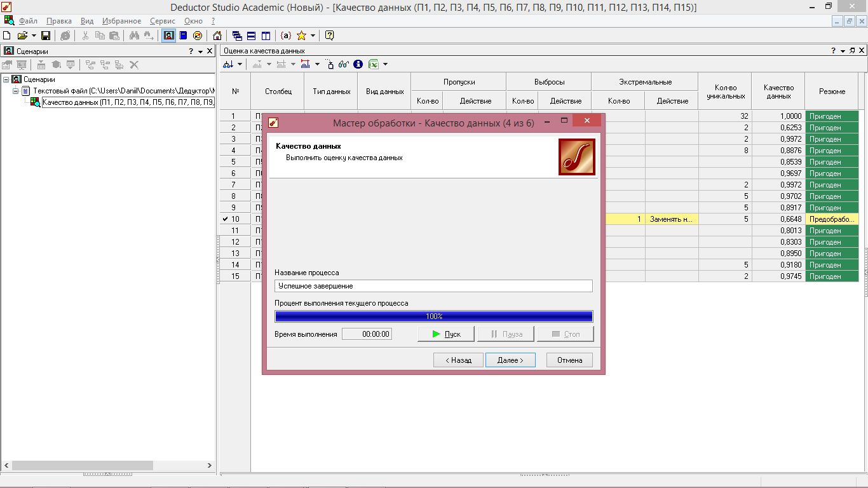The height and width of the screenshot is (488, 868).
Task: Collapse the Сценарии root tree node
Action: coord(6,79)
